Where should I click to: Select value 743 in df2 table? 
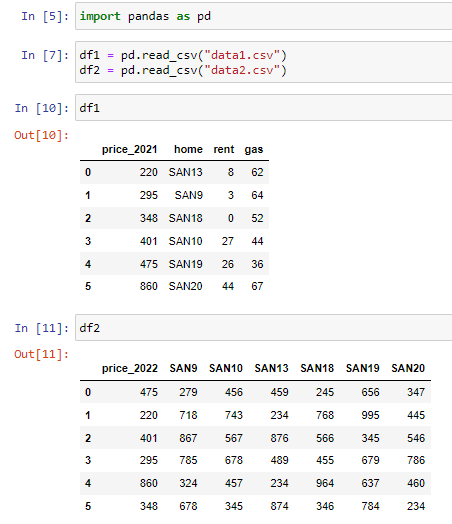point(234,415)
